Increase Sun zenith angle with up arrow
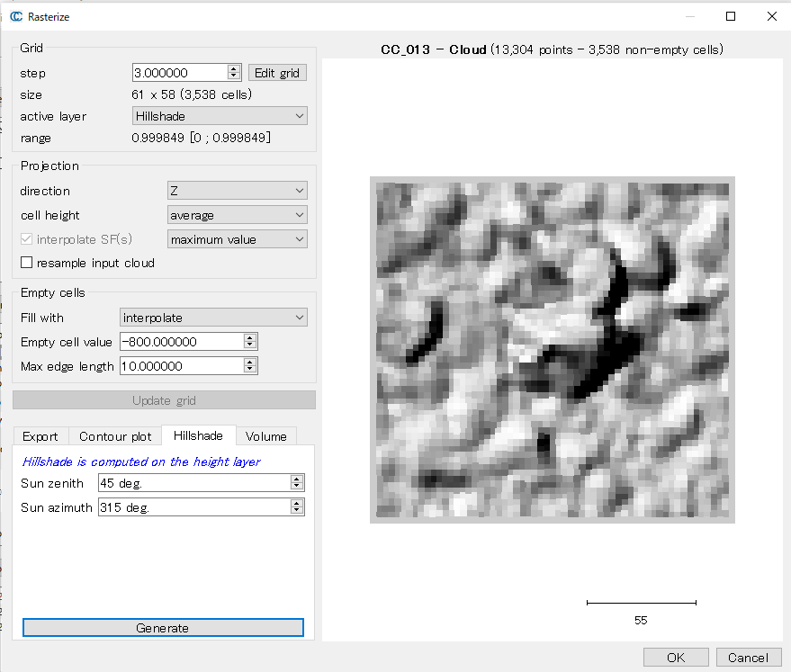791x672 pixels. [x=297, y=479]
